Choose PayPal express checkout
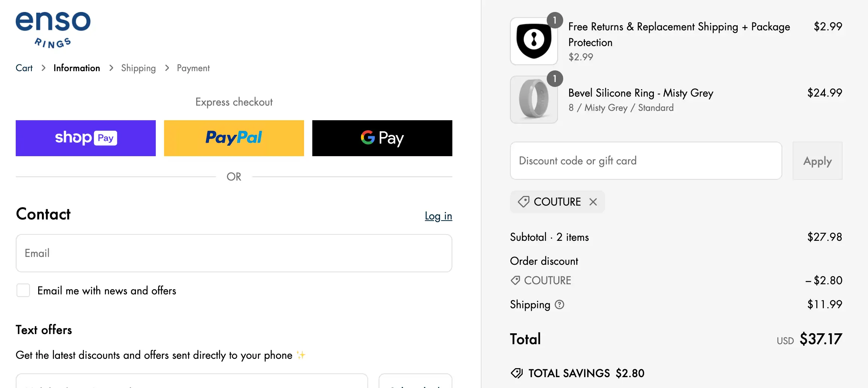 tap(234, 138)
